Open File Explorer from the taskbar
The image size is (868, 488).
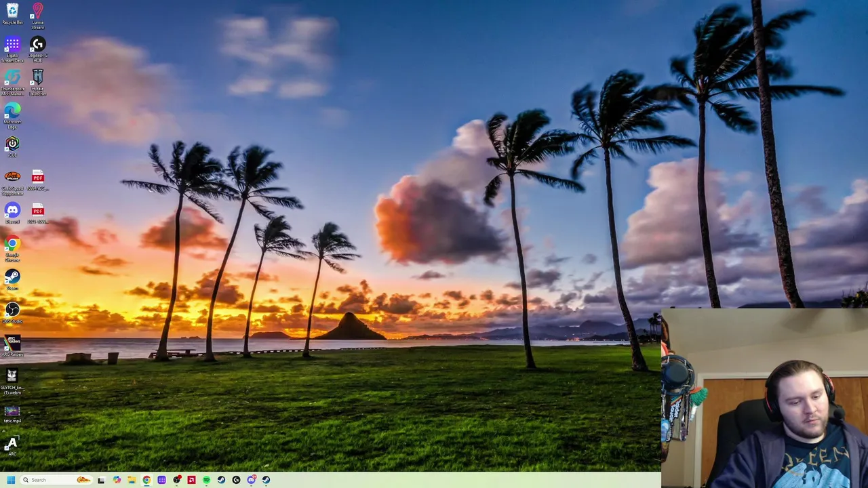(x=132, y=480)
